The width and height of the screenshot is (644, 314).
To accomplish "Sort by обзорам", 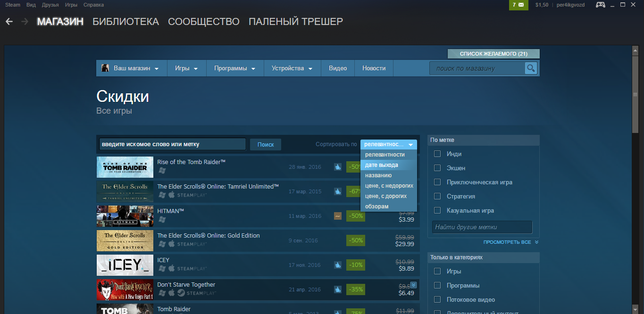I will [x=389, y=207].
